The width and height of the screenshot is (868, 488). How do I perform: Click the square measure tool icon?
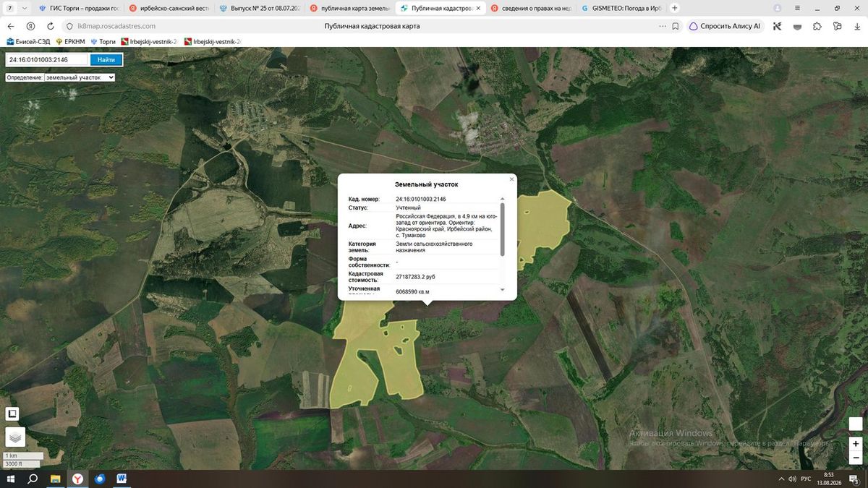click(x=12, y=414)
